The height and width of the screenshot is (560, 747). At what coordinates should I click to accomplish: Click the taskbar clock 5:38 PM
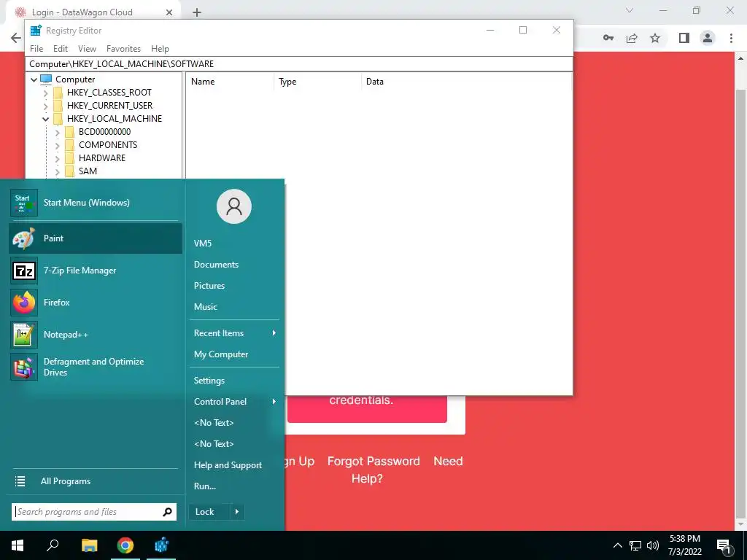coord(684,539)
